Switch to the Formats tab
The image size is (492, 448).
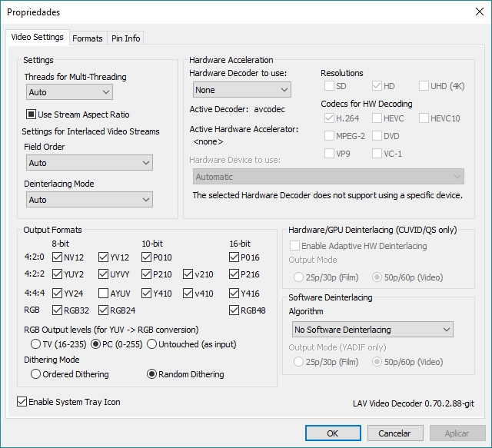pos(88,38)
